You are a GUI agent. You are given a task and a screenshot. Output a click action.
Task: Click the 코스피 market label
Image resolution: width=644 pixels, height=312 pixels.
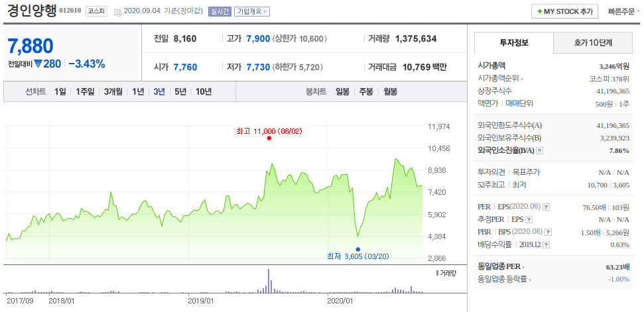click(x=97, y=11)
